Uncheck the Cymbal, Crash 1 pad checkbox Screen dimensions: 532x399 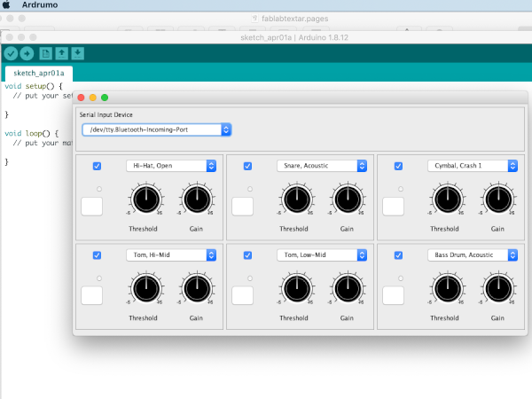(x=398, y=166)
